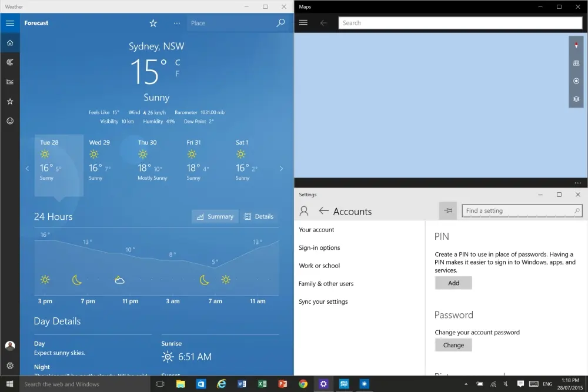
Task: Open touch keyboard from system tray
Action: (x=534, y=384)
